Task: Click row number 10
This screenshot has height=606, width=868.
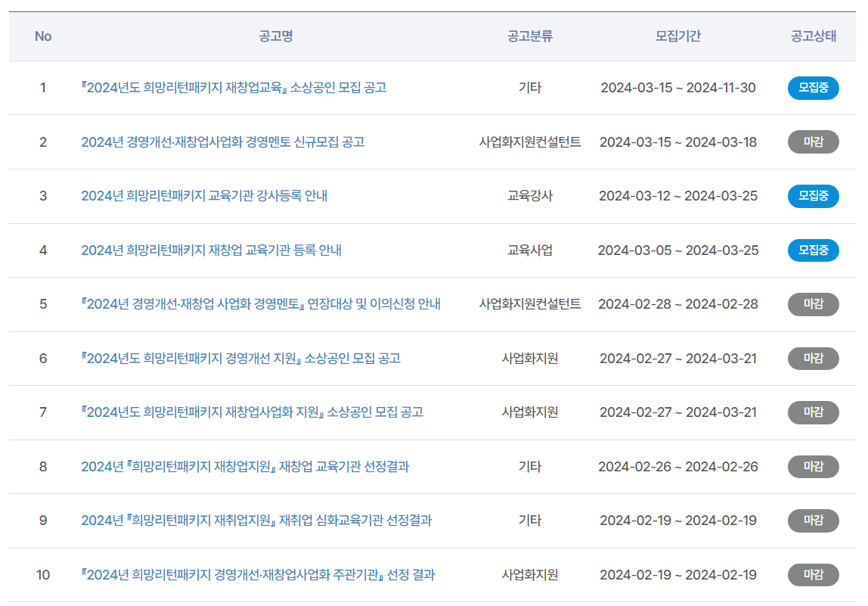Action: pos(43,574)
